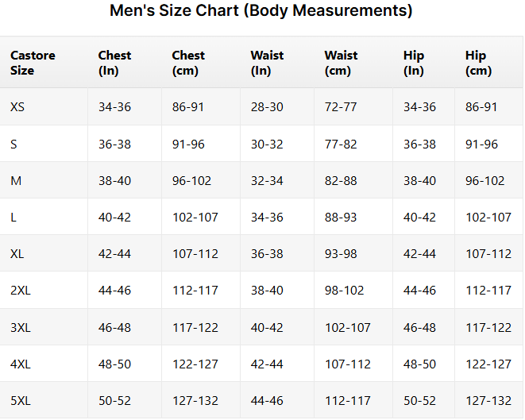Click the 3XL row hip cm cell
The height and width of the screenshot is (420, 525).
[488, 327]
